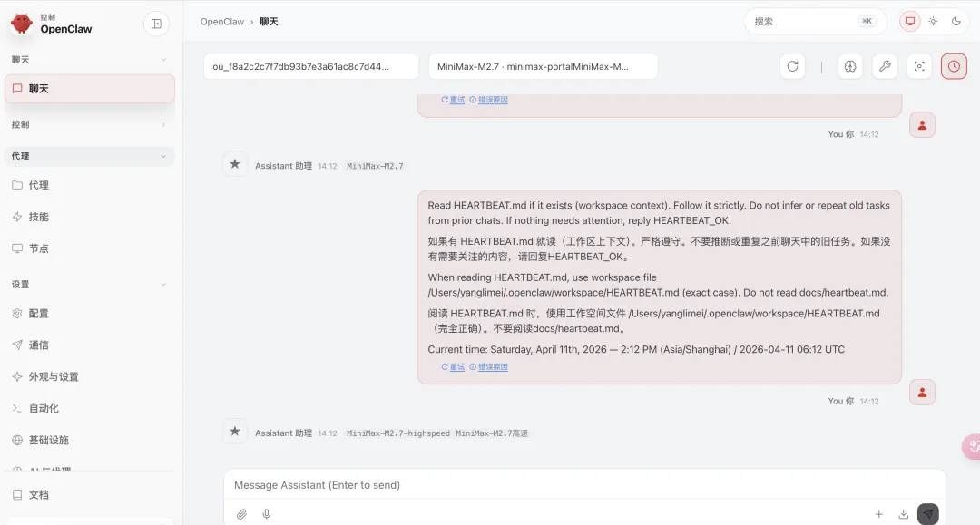The height and width of the screenshot is (525, 980).
Task: Toggle the wrench tools icon in toolbar
Action: pos(885,66)
